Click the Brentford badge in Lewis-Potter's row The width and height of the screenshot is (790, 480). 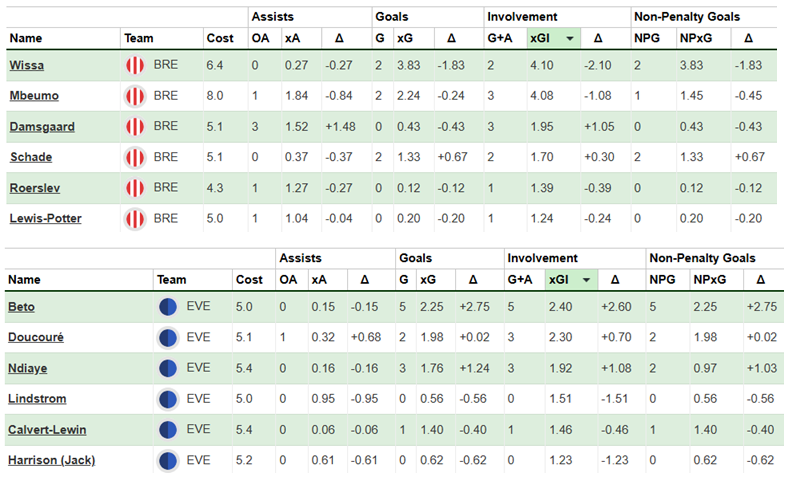[135, 218]
